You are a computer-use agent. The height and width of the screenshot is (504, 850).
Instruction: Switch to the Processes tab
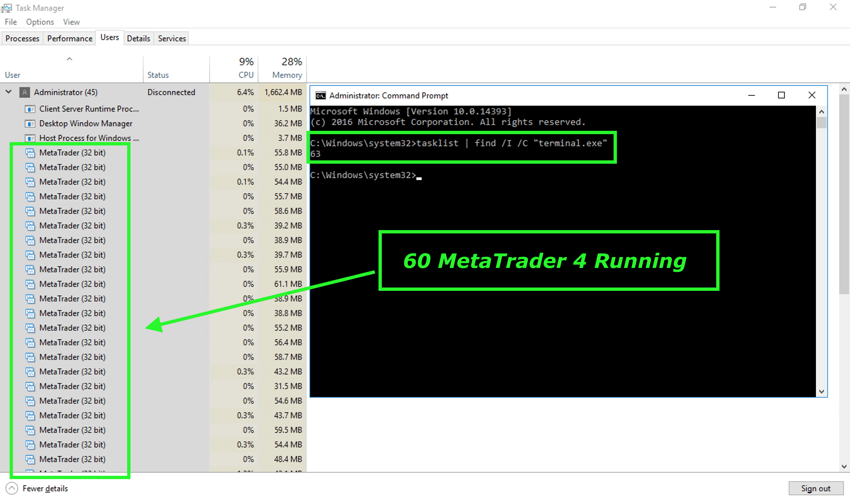23,39
